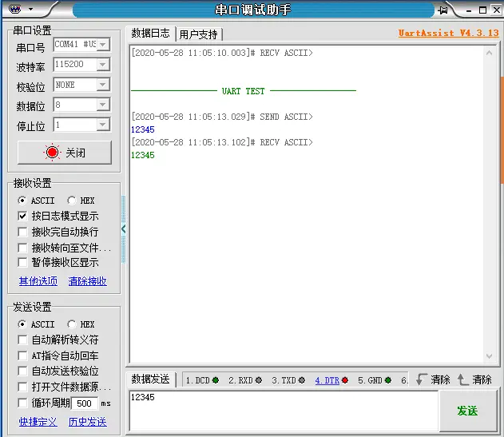
Task: Toggle the RXD signal indicator
Action: (259, 380)
